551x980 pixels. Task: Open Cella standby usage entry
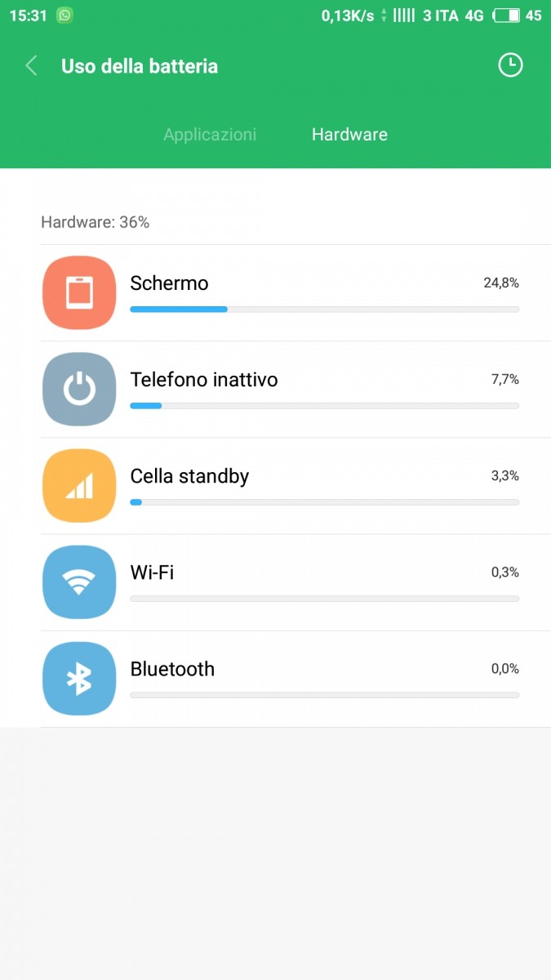click(x=189, y=476)
